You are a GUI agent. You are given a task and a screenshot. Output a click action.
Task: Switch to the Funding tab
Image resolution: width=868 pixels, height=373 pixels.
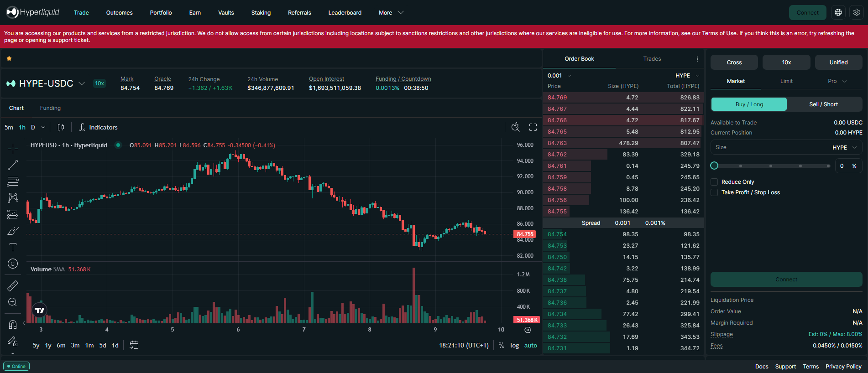pos(50,108)
